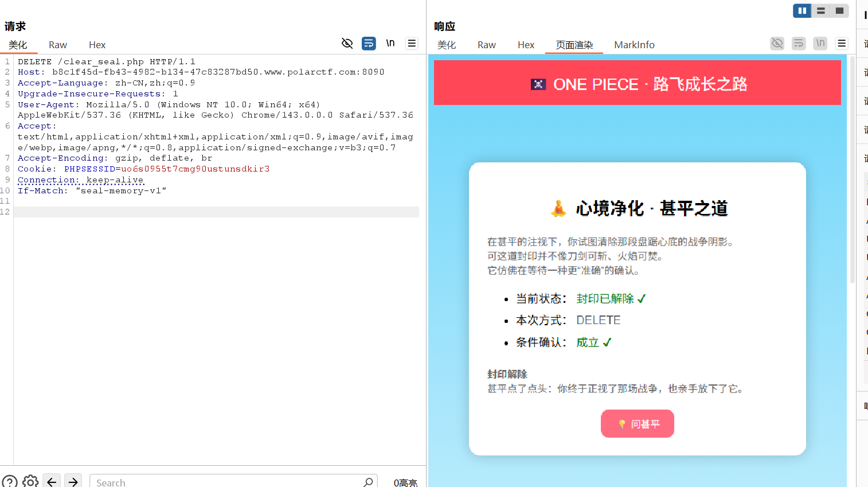Open the MarkInfo response tab
This screenshot has height=487, width=868.
pos(634,45)
